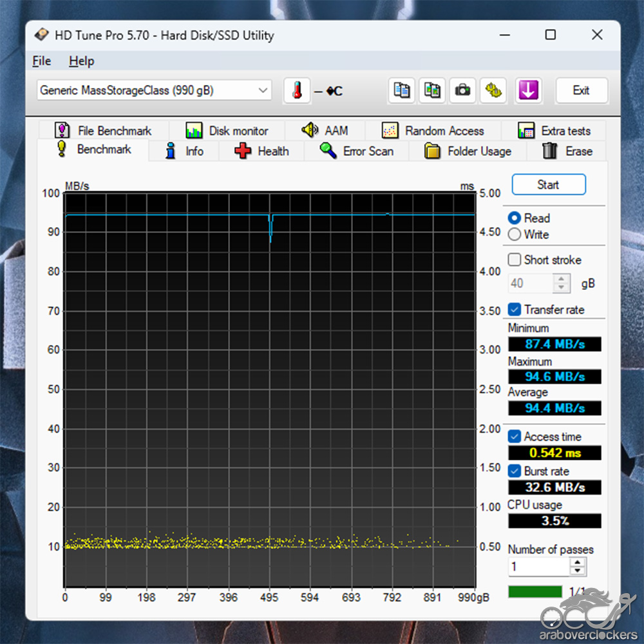Open the Health tab
The height and width of the screenshot is (644, 644).
point(261,151)
